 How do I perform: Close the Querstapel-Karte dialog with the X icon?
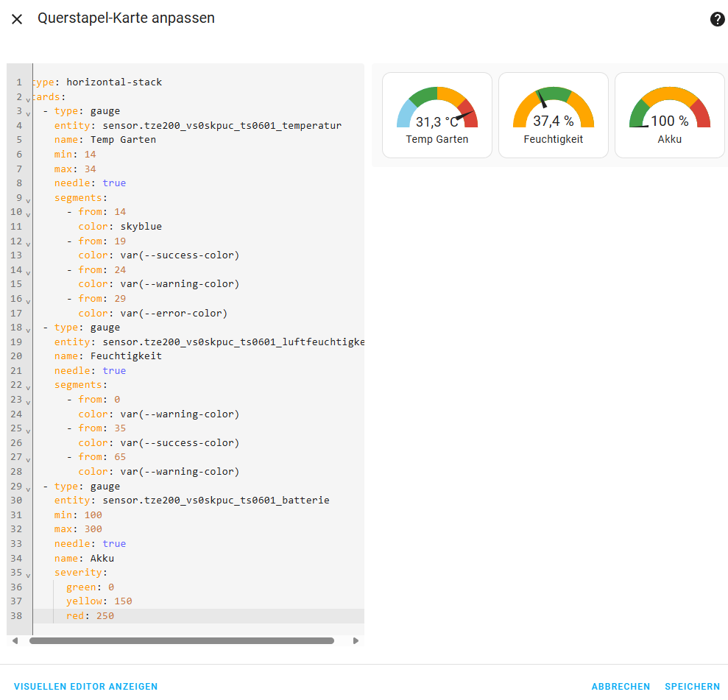[17, 19]
